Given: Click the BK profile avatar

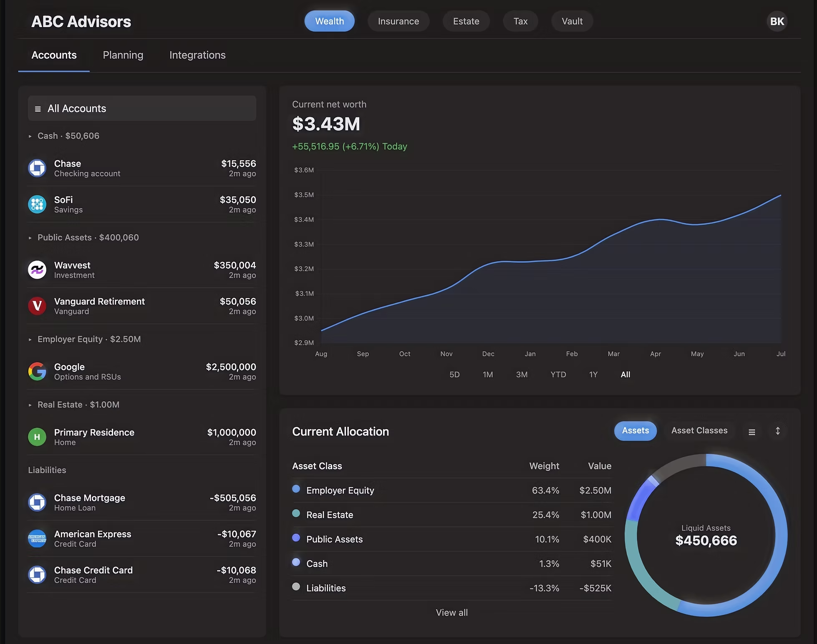Looking at the screenshot, I should [x=777, y=21].
